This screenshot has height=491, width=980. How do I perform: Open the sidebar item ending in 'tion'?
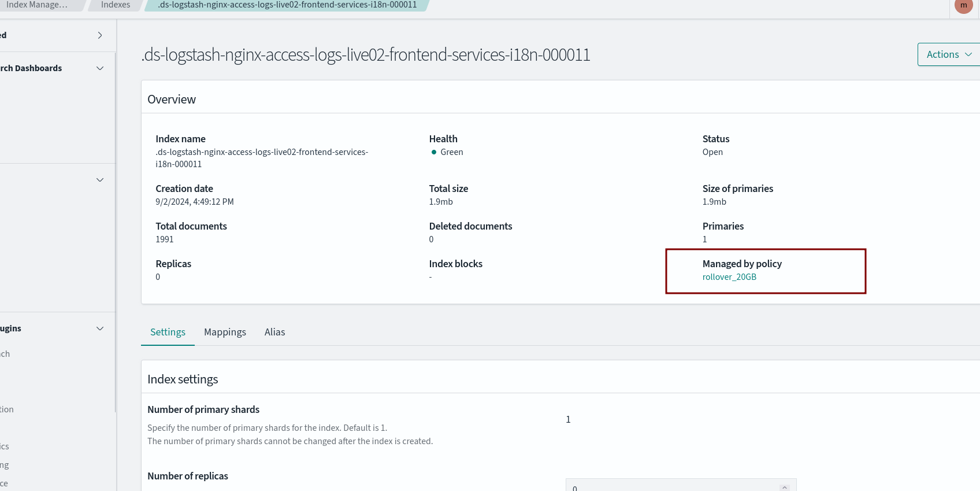point(7,409)
